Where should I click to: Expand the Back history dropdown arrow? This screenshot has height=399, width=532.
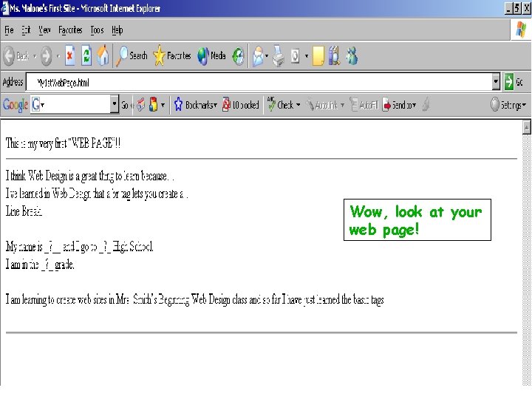[x=35, y=56]
